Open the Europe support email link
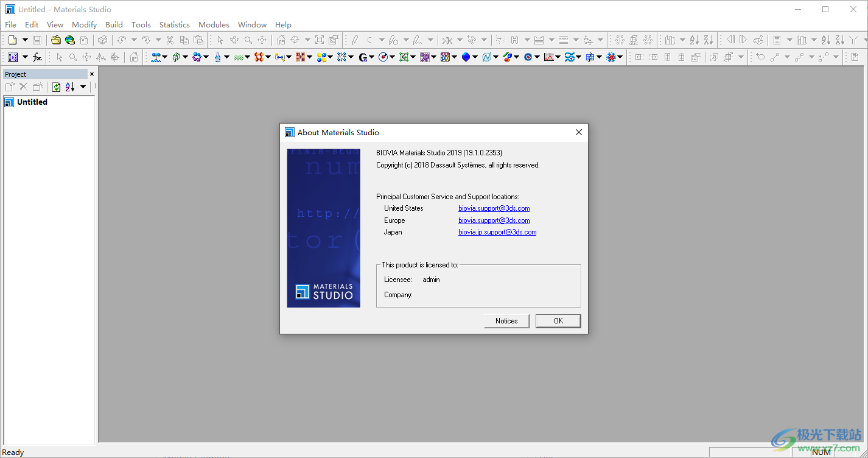The image size is (868, 458). [494, 220]
